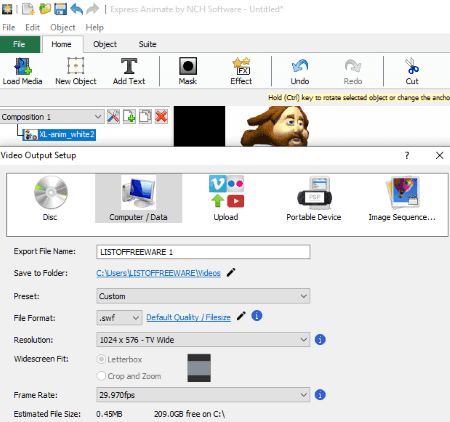Open the save folder path link
The height and width of the screenshot is (422, 450).
pyautogui.click(x=158, y=273)
